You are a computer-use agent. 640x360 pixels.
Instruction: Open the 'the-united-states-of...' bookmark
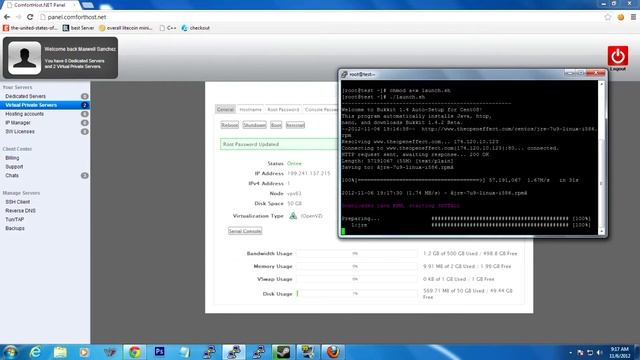[x=30, y=28]
